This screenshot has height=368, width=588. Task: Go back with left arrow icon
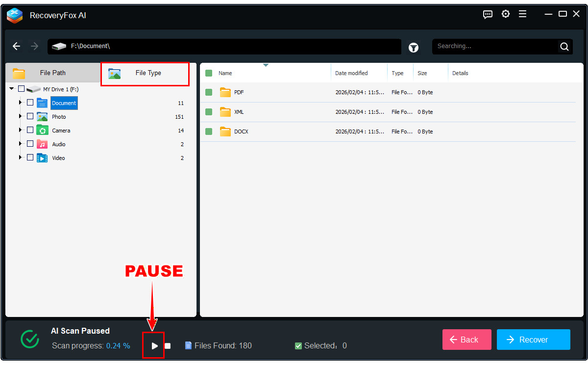(x=17, y=46)
